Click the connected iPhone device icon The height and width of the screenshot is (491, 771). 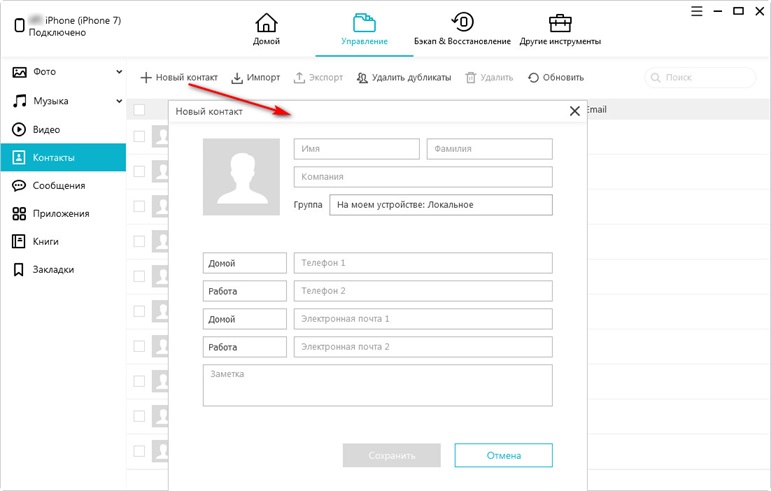[19, 26]
